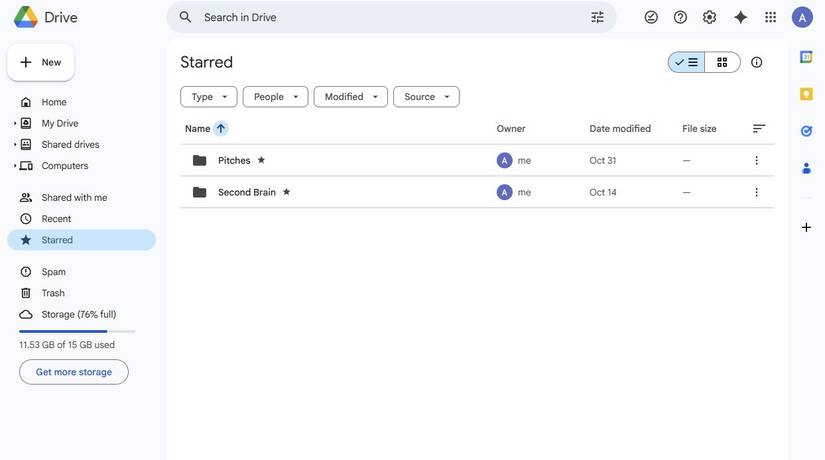Click the Owner column header
Viewport: 825px width, 460px height.
[511, 128]
